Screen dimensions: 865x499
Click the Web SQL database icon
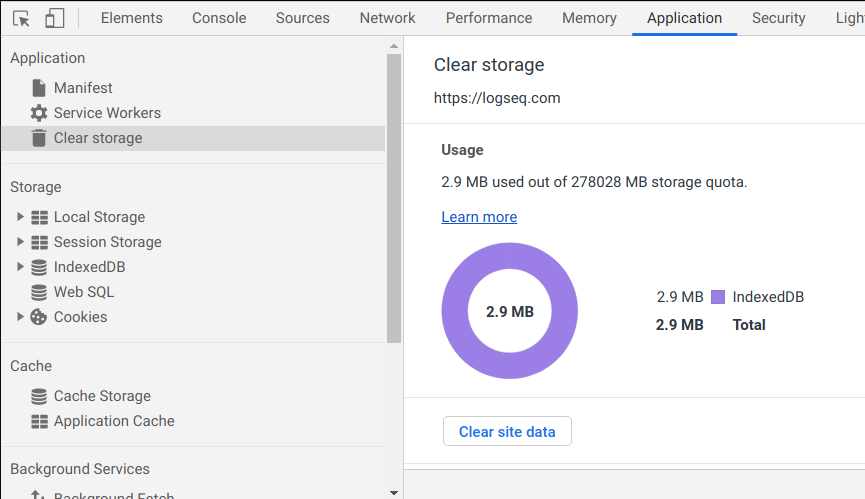(x=39, y=292)
